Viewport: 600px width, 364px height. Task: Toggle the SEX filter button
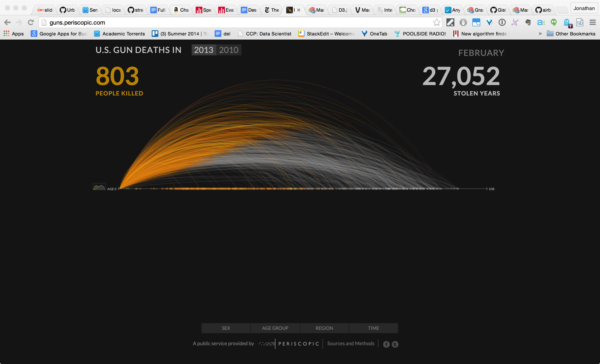click(226, 328)
